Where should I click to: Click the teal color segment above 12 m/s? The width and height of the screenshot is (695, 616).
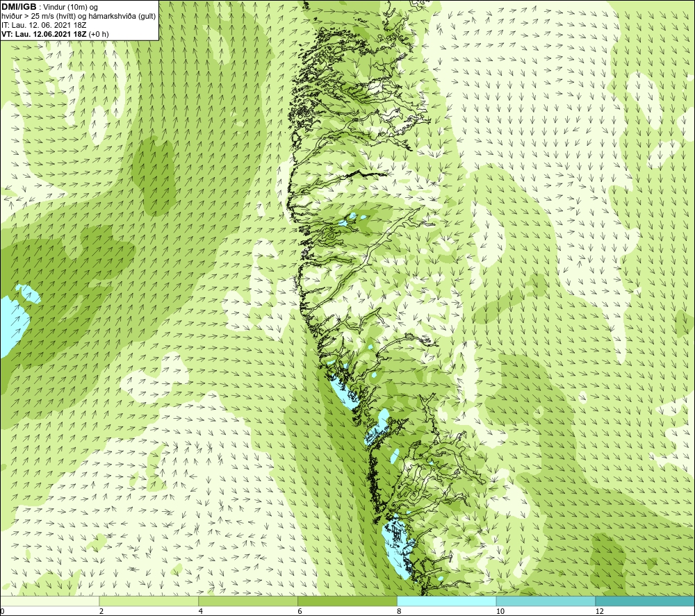point(646,601)
